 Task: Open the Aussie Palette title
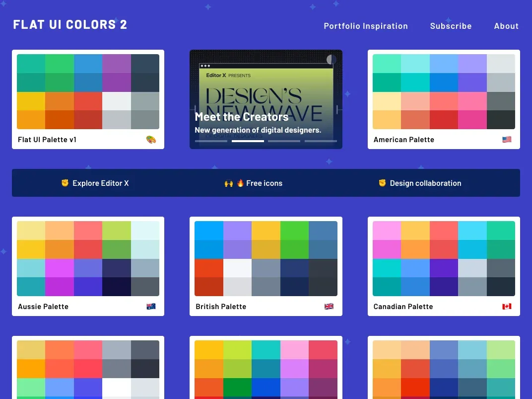point(43,307)
